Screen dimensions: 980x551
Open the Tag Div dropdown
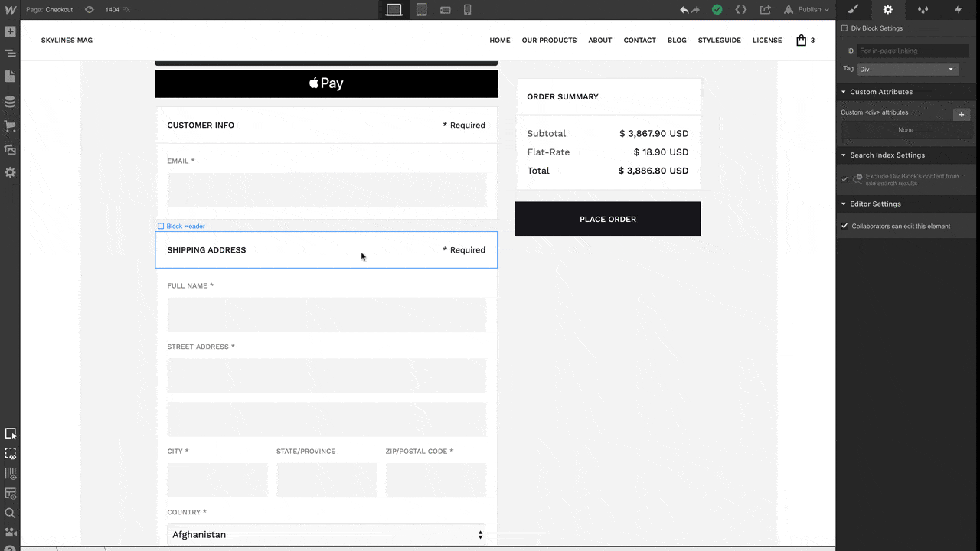click(x=907, y=69)
